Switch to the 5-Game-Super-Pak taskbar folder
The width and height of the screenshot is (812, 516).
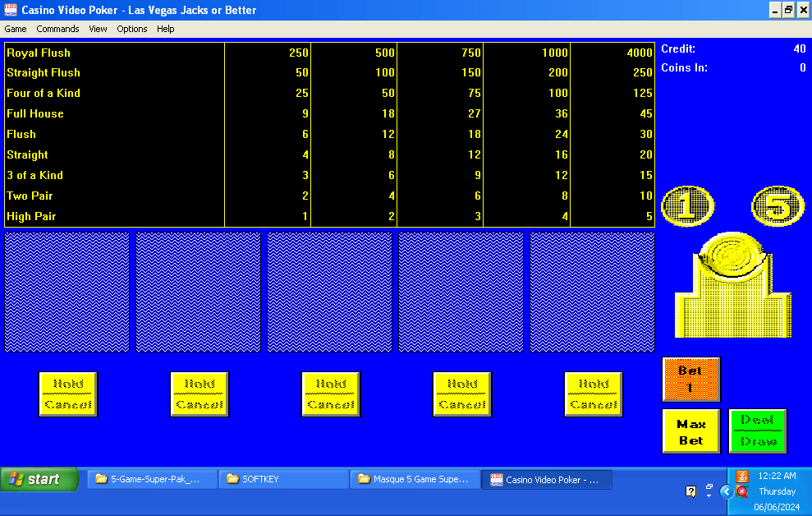(x=152, y=479)
